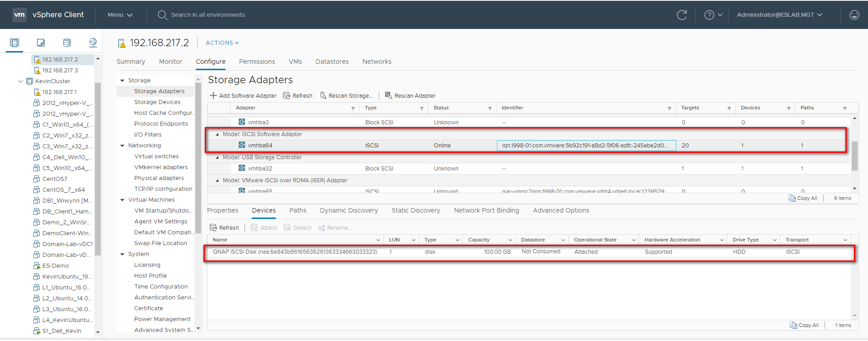
Task: Open Administrator@ESLAB.MGT user menu
Action: tap(779, 15)
